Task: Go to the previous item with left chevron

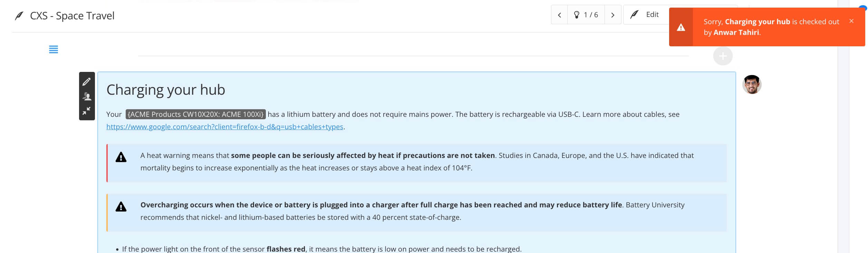Action: [559, 15]
